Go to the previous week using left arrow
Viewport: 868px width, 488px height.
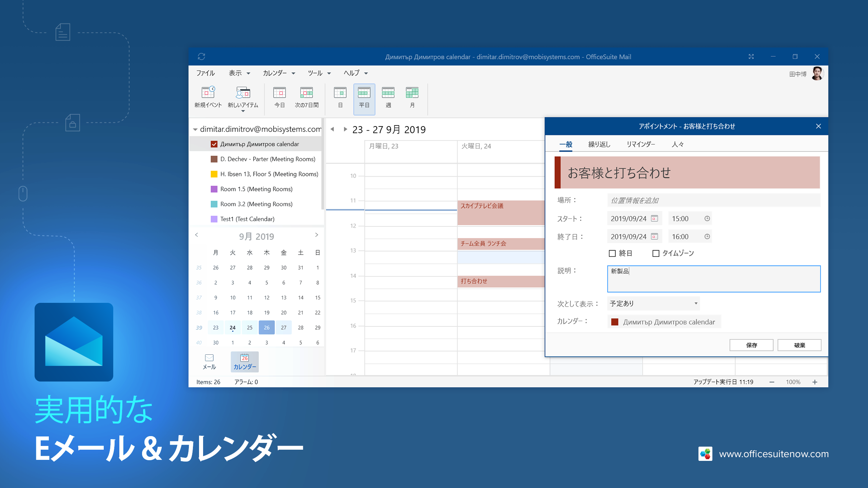pyautogui.click(x=332, y=129)
